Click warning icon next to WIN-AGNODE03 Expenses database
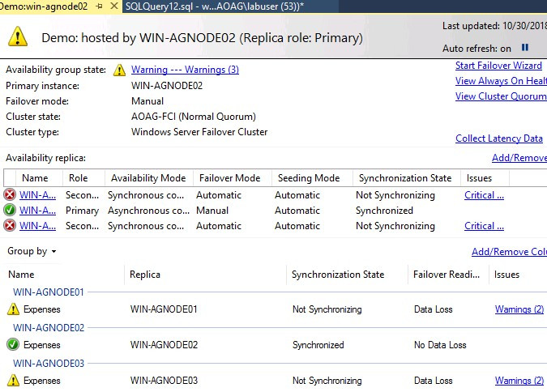The width and height of the screenshot is (547, 392). point(13,381)
